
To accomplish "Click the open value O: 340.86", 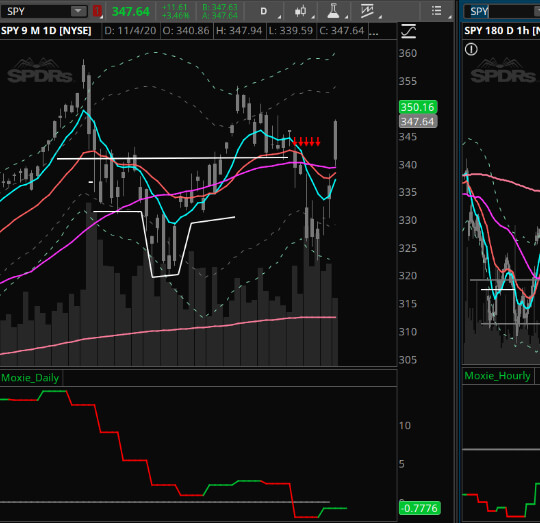I will pyautogui.click(x=186, y=31).
